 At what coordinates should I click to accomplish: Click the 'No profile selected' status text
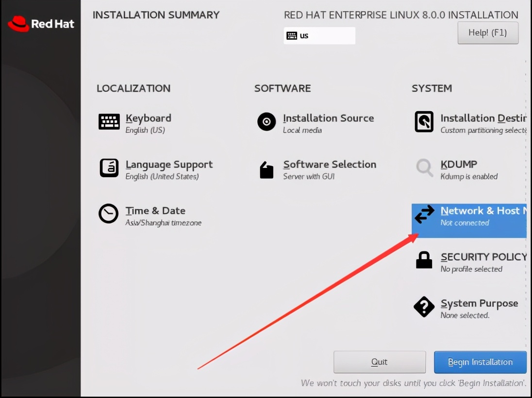(471, 269)
